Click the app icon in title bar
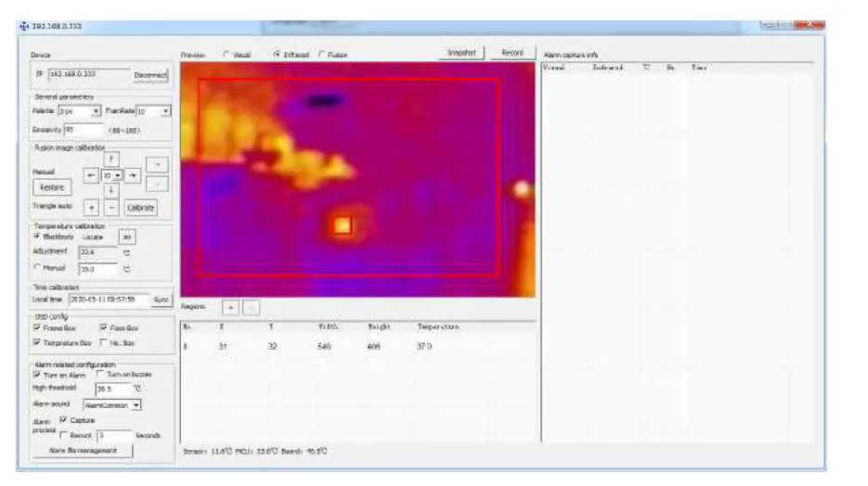This screenshot has height=486, width=868. pyautogui.click(x=24, y=26)
